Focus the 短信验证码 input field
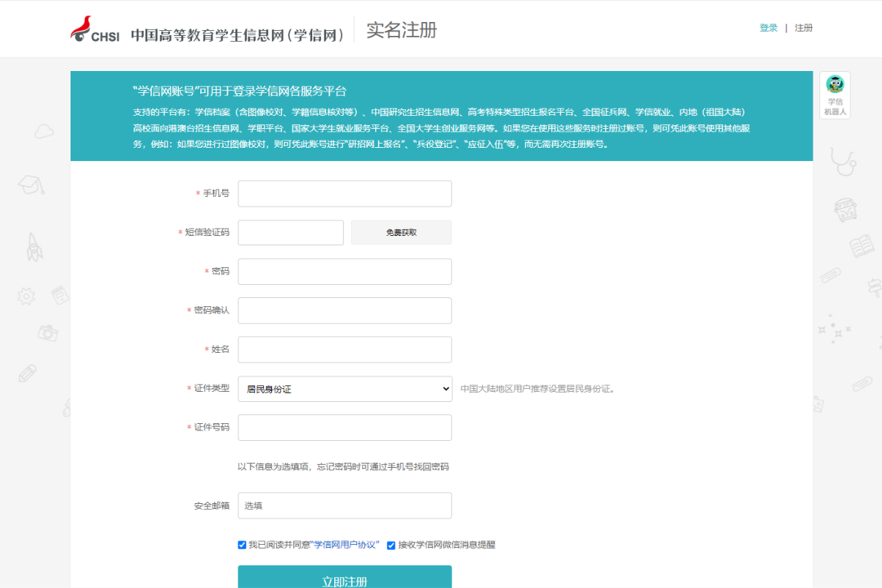This screenshot has height=588, width=882. click(290, 233)
